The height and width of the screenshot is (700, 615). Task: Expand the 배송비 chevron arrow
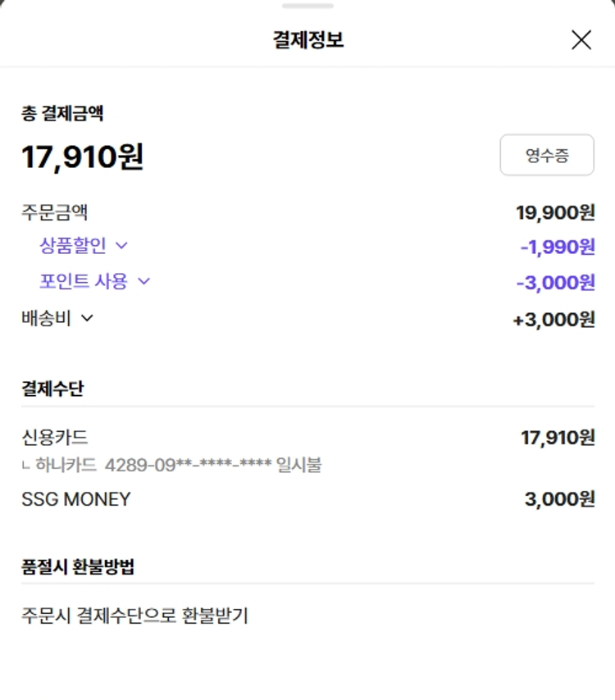87,318
